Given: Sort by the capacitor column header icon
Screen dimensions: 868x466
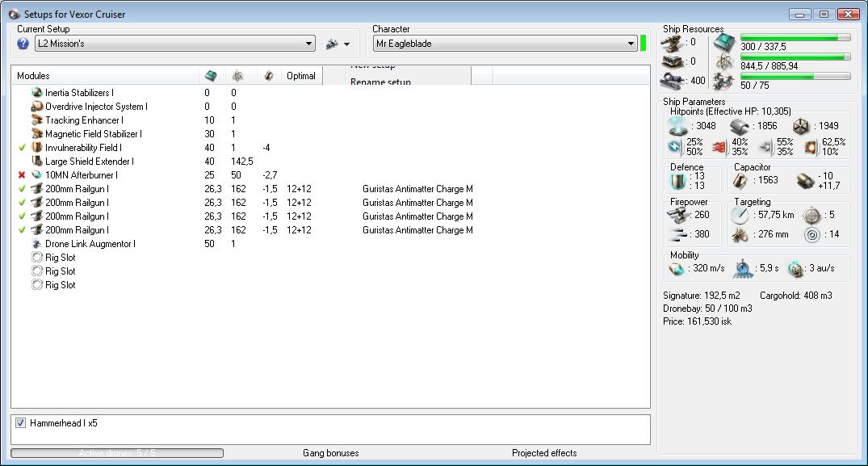Looking at the screenshot, I should click(x=269, y=76).
